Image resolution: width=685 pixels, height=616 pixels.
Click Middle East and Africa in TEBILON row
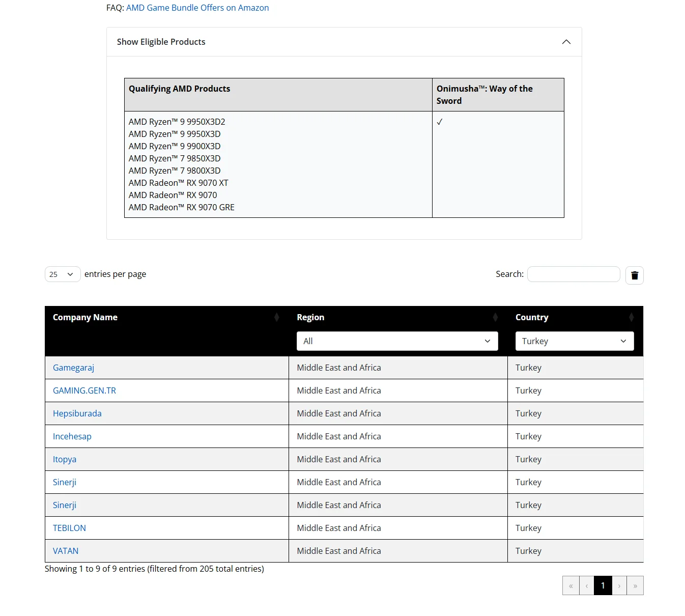point(339,528)
